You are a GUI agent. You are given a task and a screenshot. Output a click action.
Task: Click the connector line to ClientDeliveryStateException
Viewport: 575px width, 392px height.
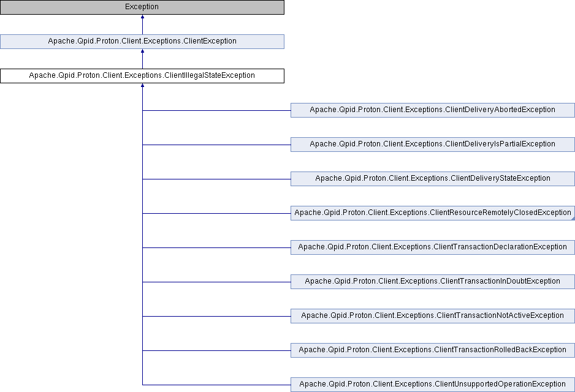[x=216, y=179]
